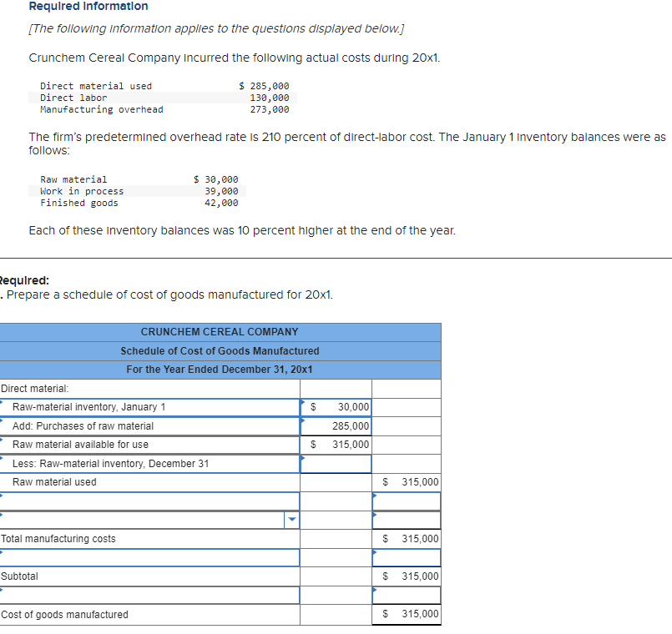Click the blank amount field in the row below Subtotal

point(407,596)
